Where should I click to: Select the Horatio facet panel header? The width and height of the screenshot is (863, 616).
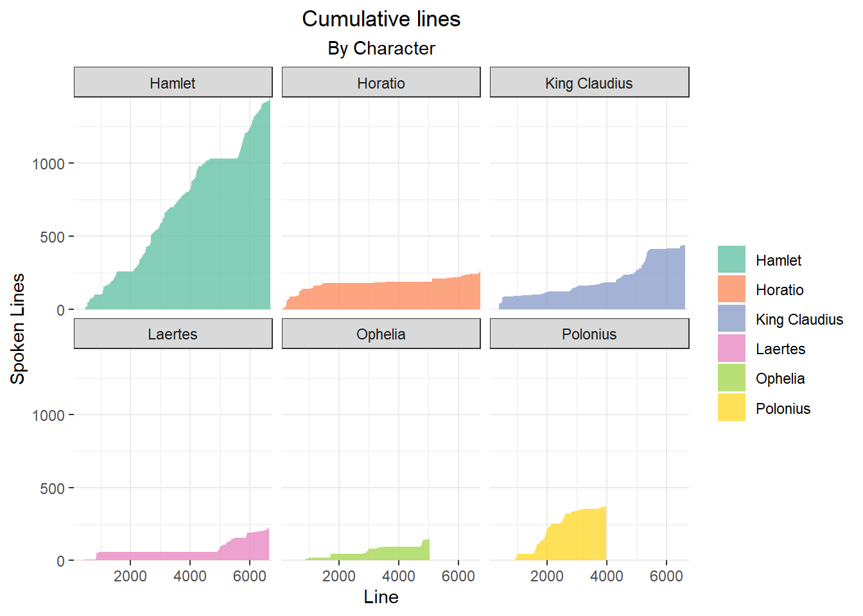click(x=381, y=83)
